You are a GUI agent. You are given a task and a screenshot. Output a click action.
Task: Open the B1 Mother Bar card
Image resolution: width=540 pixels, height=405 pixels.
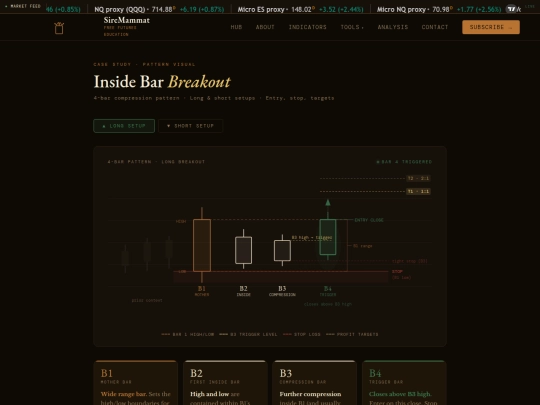(x=136, y=383)
